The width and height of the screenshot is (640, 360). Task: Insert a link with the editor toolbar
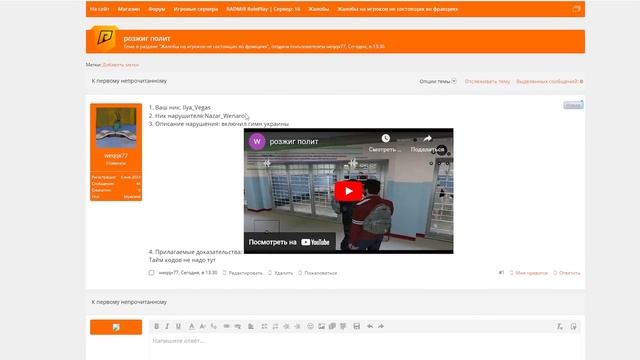tap(227, 326)
